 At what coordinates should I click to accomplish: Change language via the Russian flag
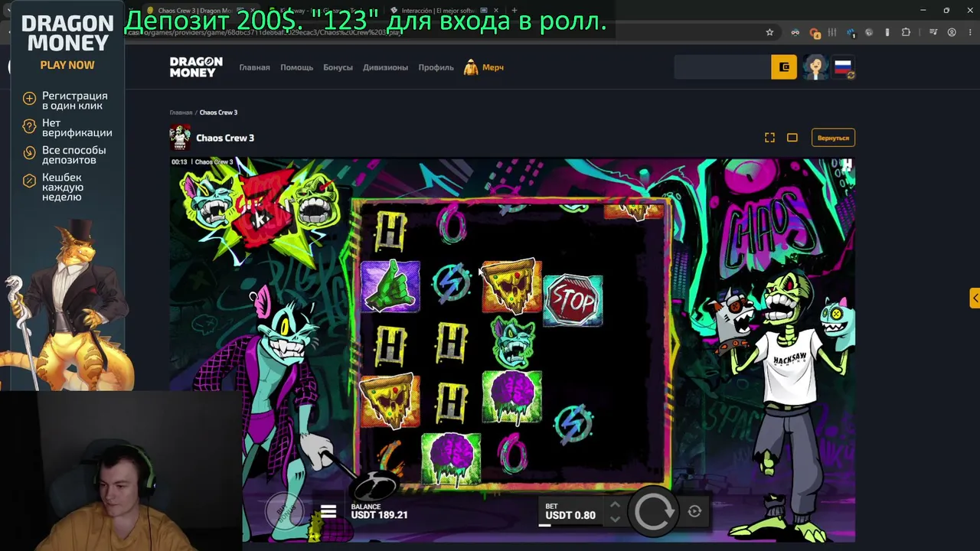pos(843,67)
